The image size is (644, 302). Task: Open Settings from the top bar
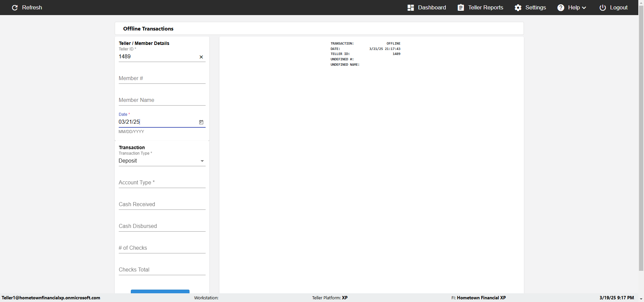[x=530, y=7]
